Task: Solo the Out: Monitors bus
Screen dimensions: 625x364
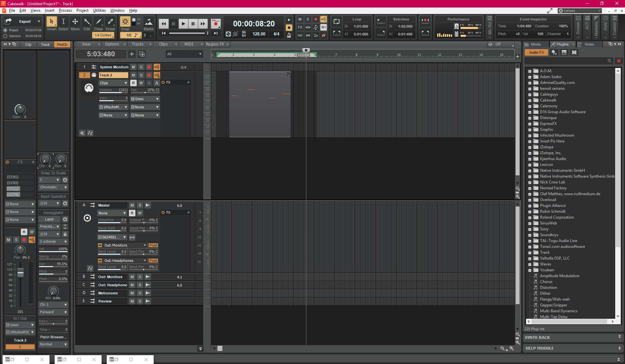Action: pyautogui.click(x=140, y=277)
